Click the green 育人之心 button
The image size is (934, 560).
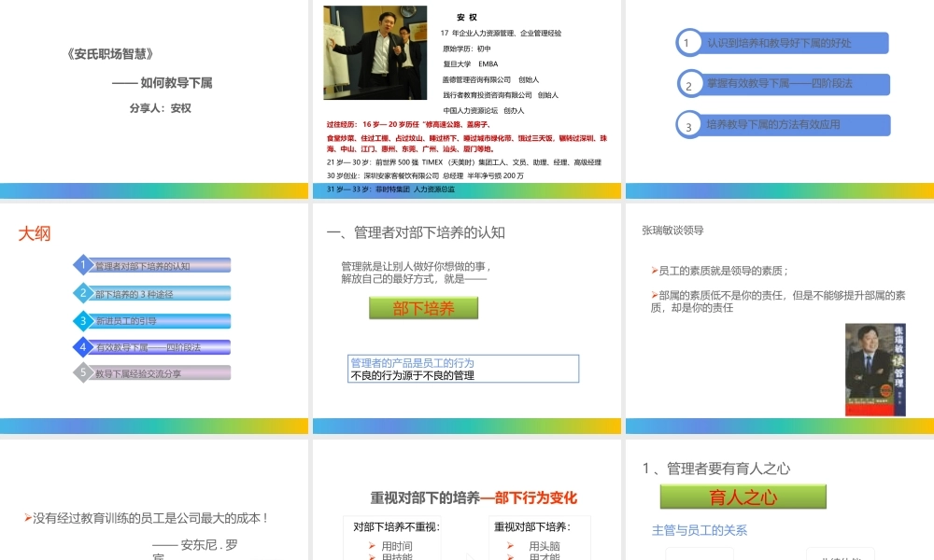pyautogui.click(x=743, y=497)
